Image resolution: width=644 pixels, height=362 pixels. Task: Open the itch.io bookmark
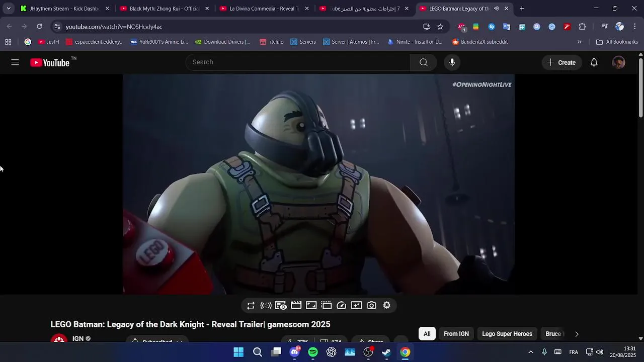click(x=272, y=42)
